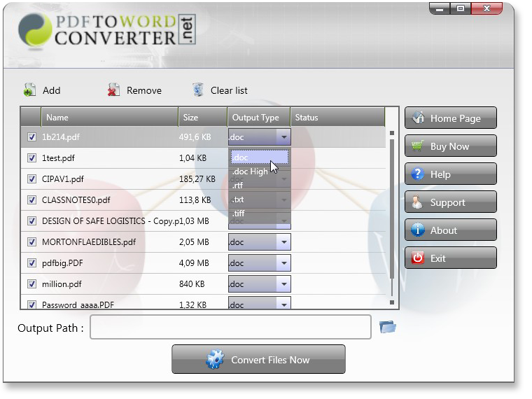
Task: Click the Remove button label
Action: coord(144,90)
